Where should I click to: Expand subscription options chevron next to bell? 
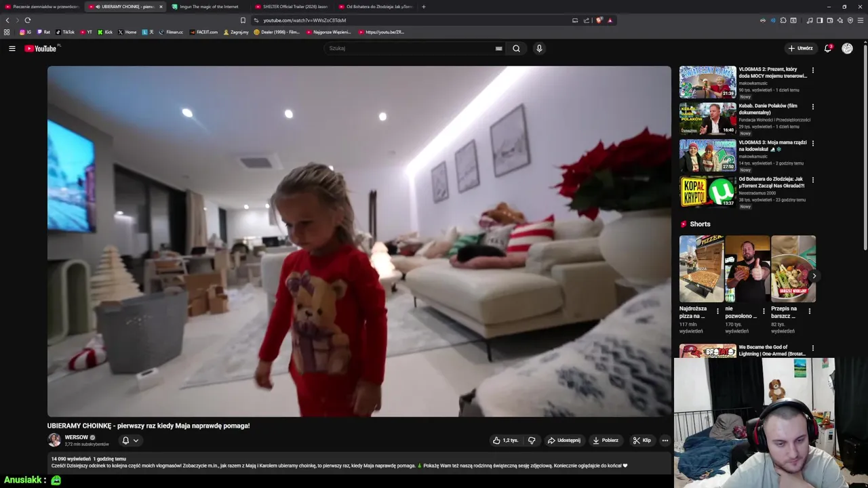point(136,441)
